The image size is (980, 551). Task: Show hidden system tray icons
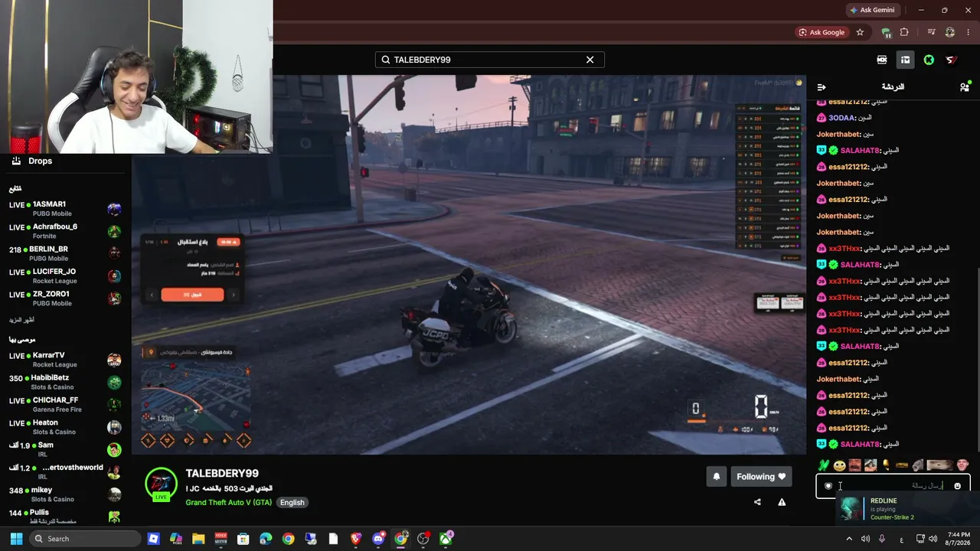pyautogui.click(x=848, y=539)
